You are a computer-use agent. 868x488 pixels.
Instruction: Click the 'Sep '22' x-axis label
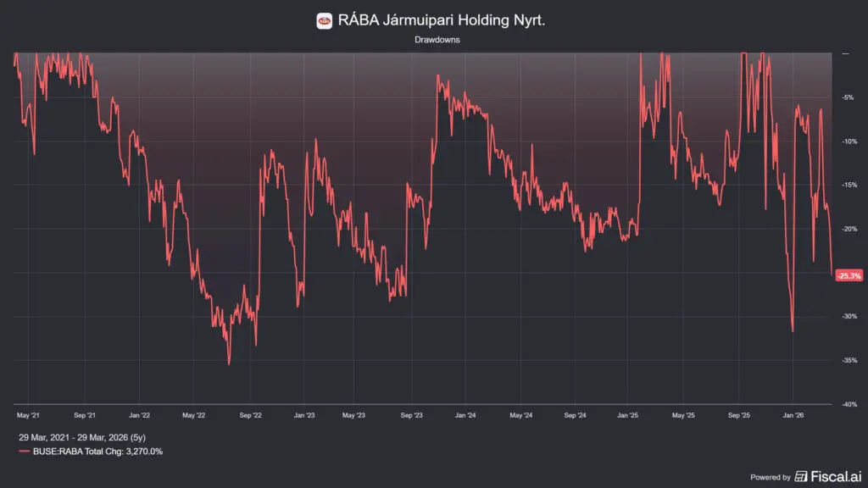(x=250, y=415)
